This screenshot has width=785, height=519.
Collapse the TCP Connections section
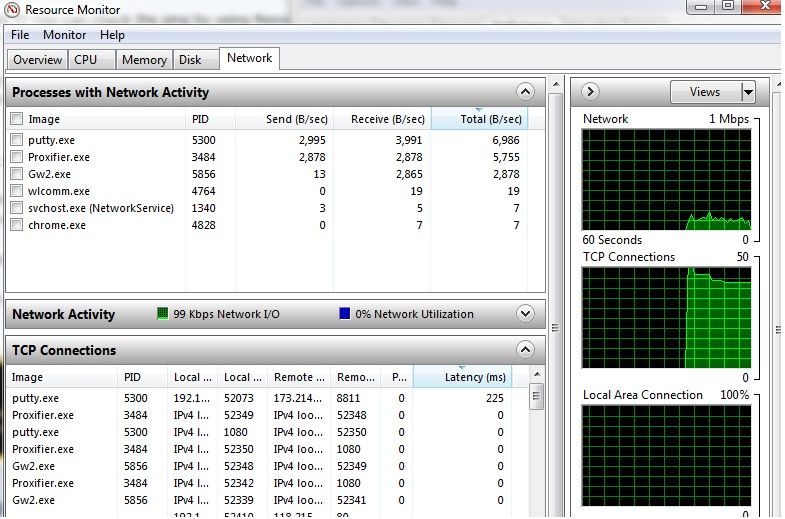[x=525, y=350]
